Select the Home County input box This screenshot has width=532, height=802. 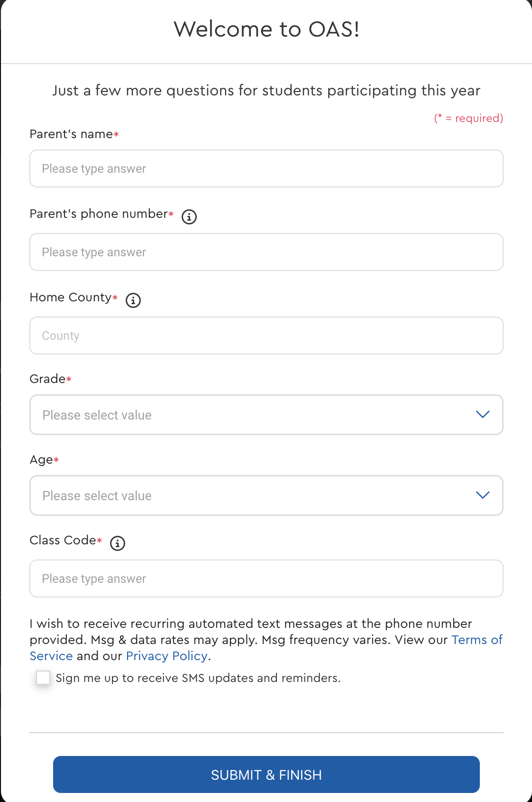[x=266, y=336]
